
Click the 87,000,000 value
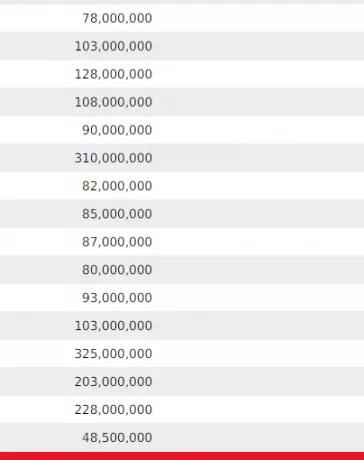pyautogui.click(x=117, y=242)
